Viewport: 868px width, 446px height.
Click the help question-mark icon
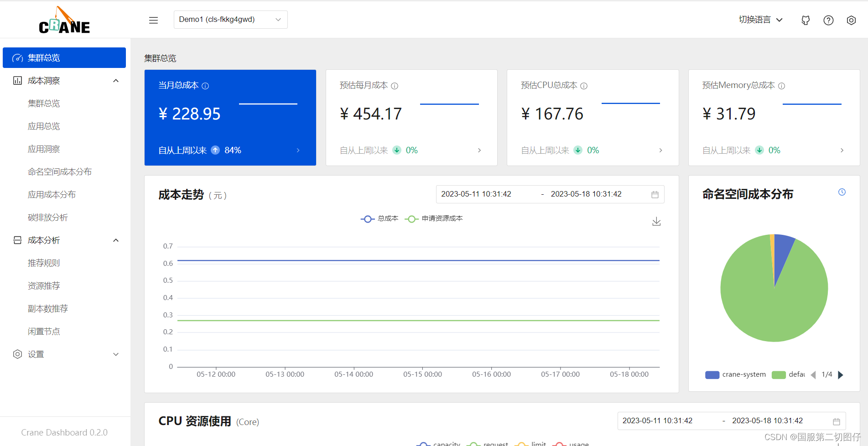point(828,20)
